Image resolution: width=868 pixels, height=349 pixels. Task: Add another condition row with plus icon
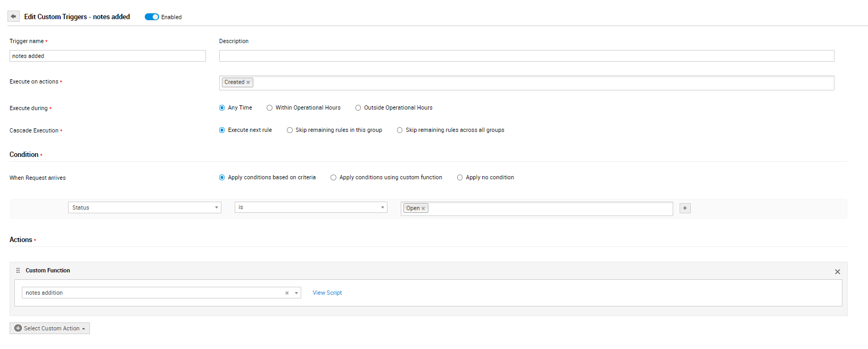coord(685,208)
